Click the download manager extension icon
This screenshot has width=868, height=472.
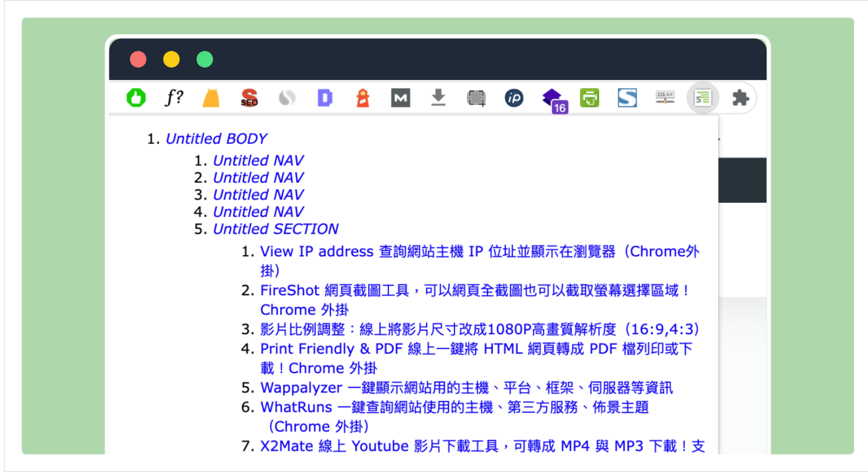click(439, 97)
